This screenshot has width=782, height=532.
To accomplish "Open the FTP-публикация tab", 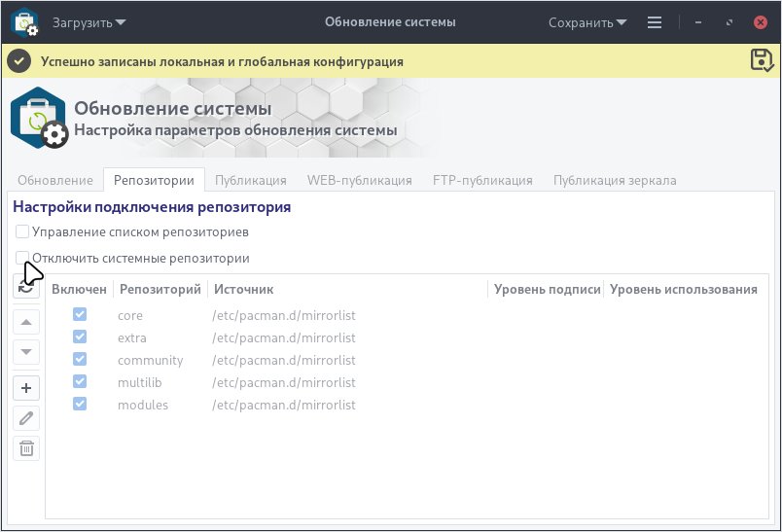I will [x=482, y=180].
